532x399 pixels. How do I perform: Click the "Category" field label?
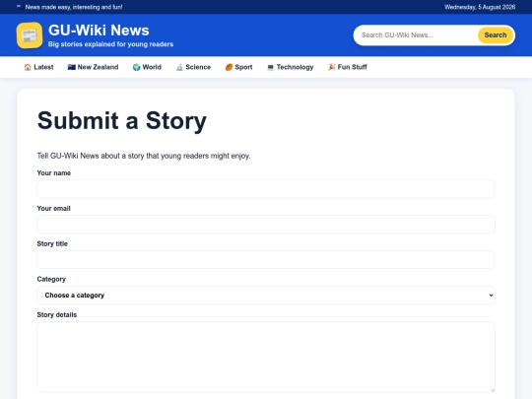point(51,279)
